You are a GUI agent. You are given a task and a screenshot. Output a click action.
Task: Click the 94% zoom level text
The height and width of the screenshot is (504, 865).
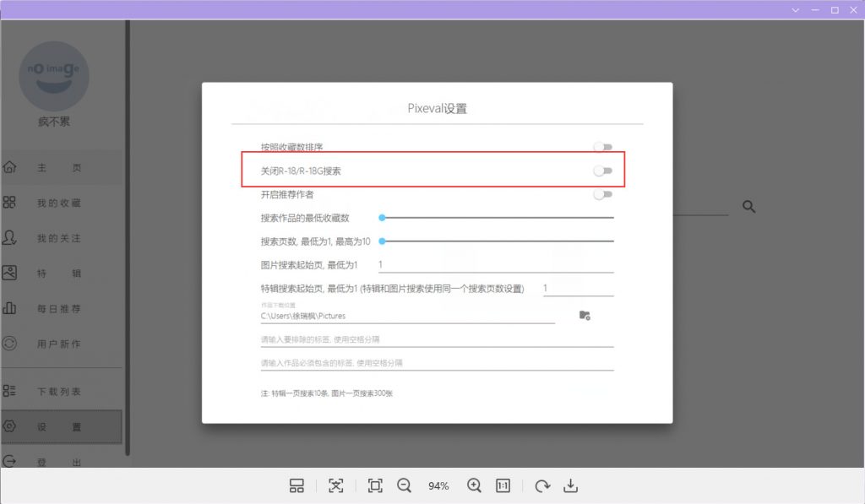coord(438,486)
